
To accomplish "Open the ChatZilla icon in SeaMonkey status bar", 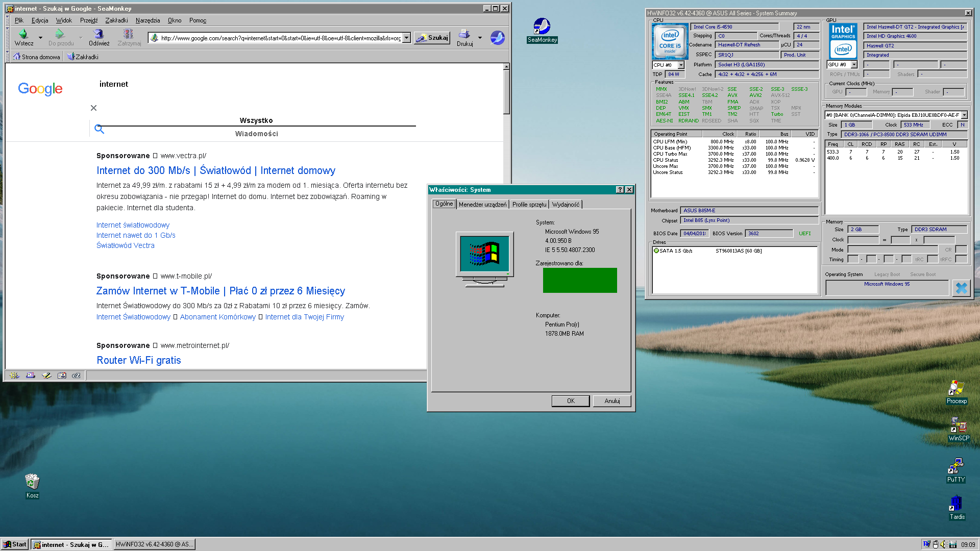I will click(77, 375).
